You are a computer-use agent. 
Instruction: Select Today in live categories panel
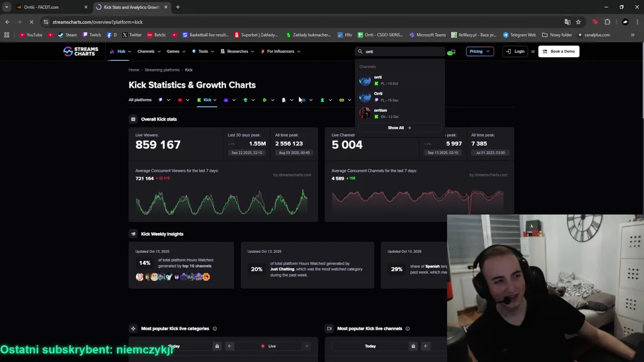point(174,346)
